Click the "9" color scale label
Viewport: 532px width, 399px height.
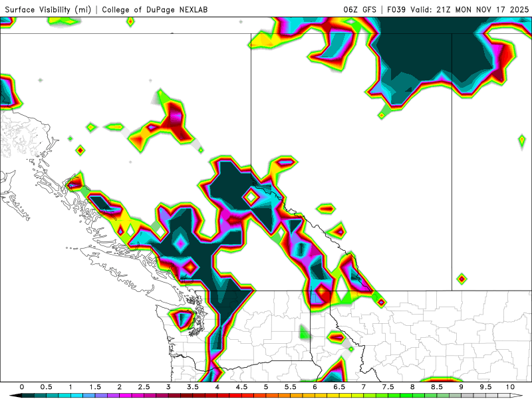(462, 387)
